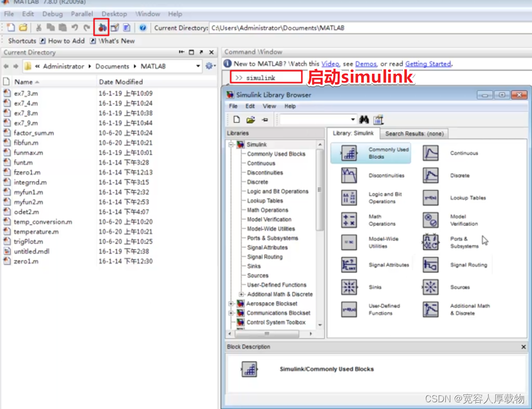The width and height of the screenshot is (532, 409).
Task: Close the Block Description pane
Action: (524, 347)
